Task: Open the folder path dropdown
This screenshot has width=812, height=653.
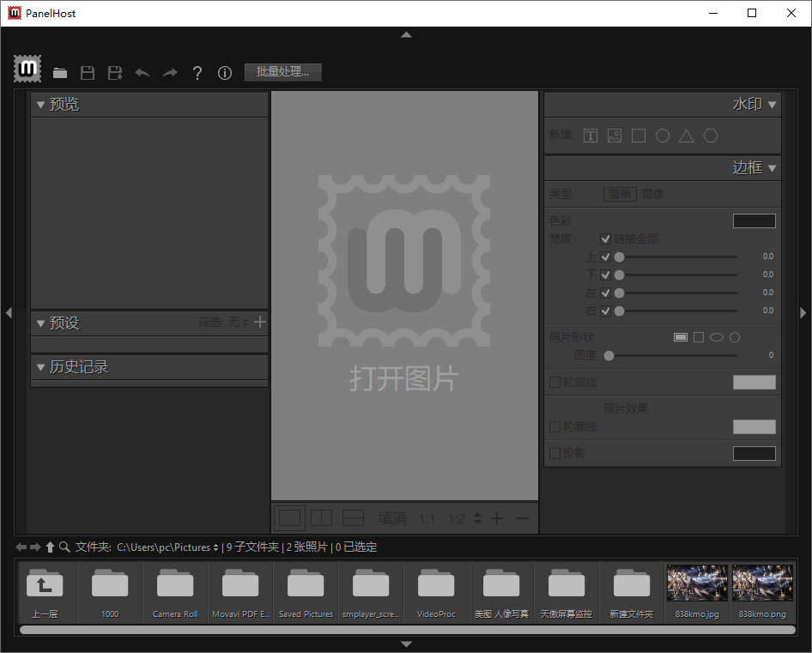Action: 167,547
